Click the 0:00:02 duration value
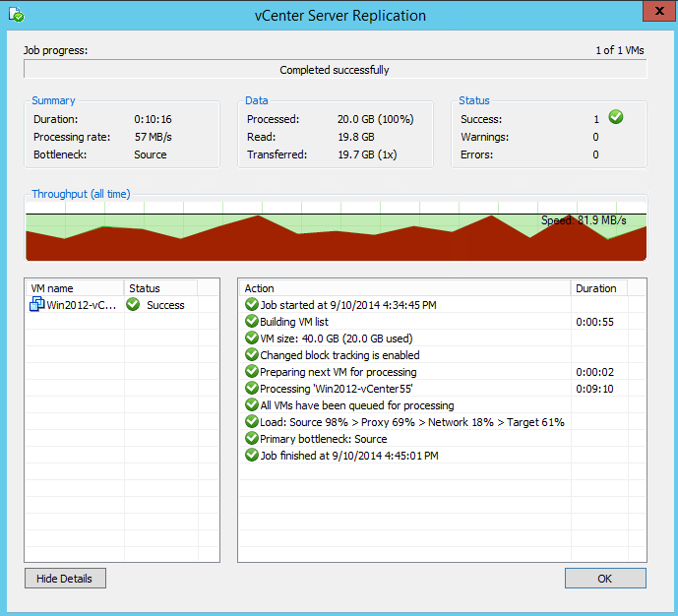 pos(594,372)
